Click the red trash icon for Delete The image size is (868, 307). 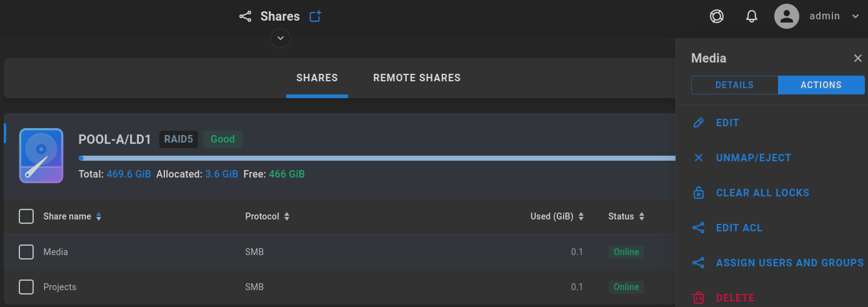coord(699,298)
